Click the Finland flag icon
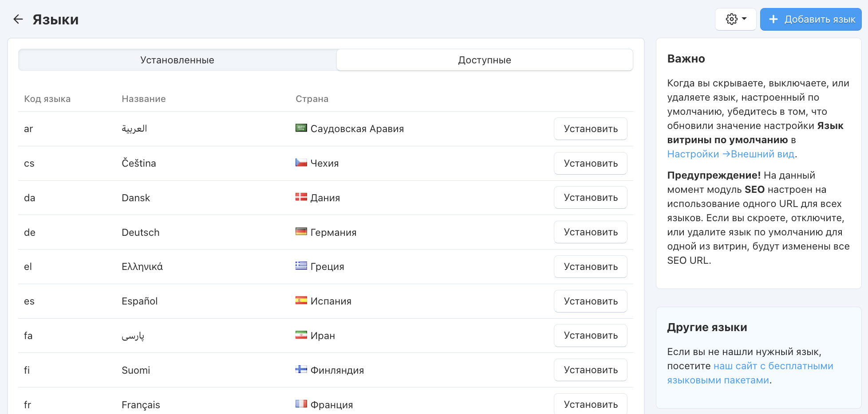This screenshot has width=868, height=414. click(301, 369)
